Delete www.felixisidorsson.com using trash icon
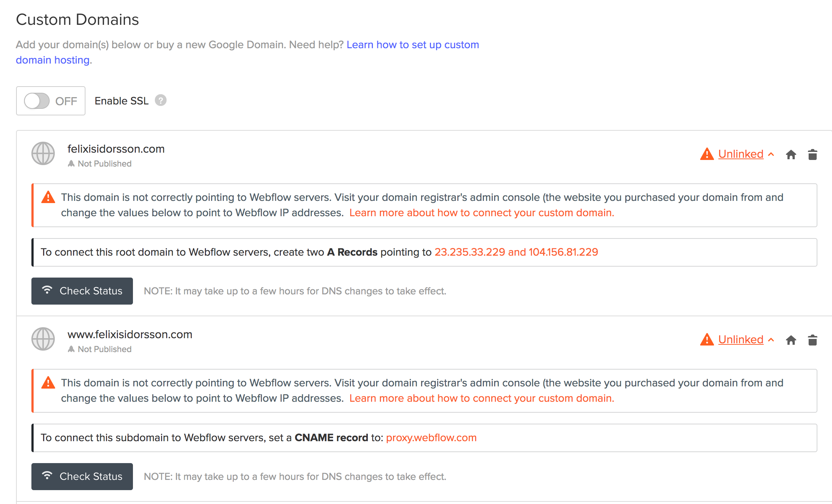This screenshot has width=832, height=504. click(x=813, y=340)
